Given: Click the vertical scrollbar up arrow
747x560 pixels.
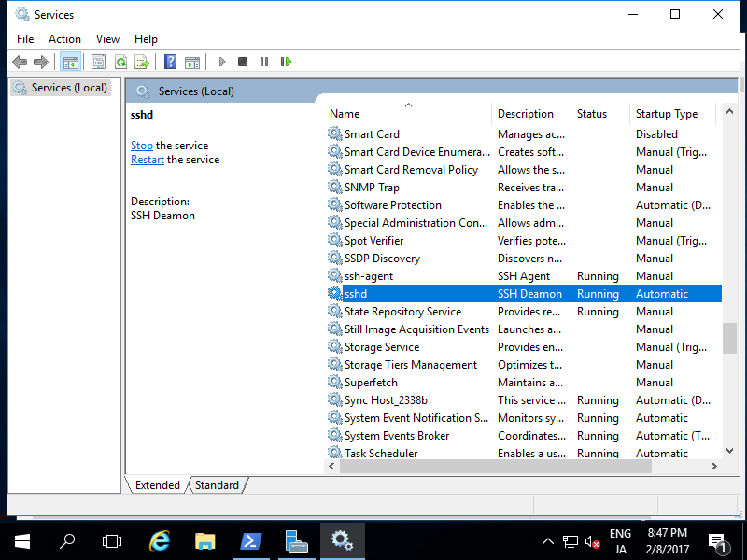Looking at the screenshot, I should click(729, 111).
